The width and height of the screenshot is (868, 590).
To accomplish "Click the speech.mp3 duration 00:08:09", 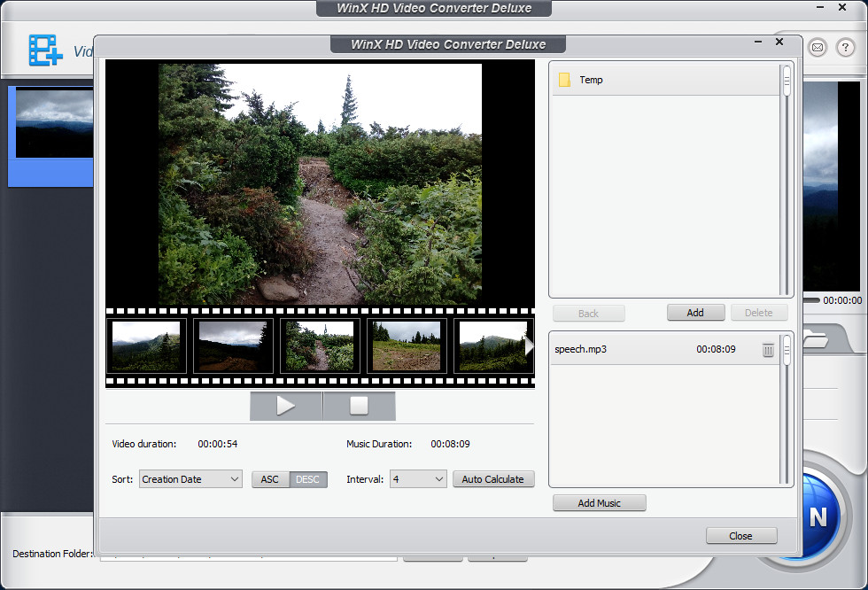I will 717,349.
